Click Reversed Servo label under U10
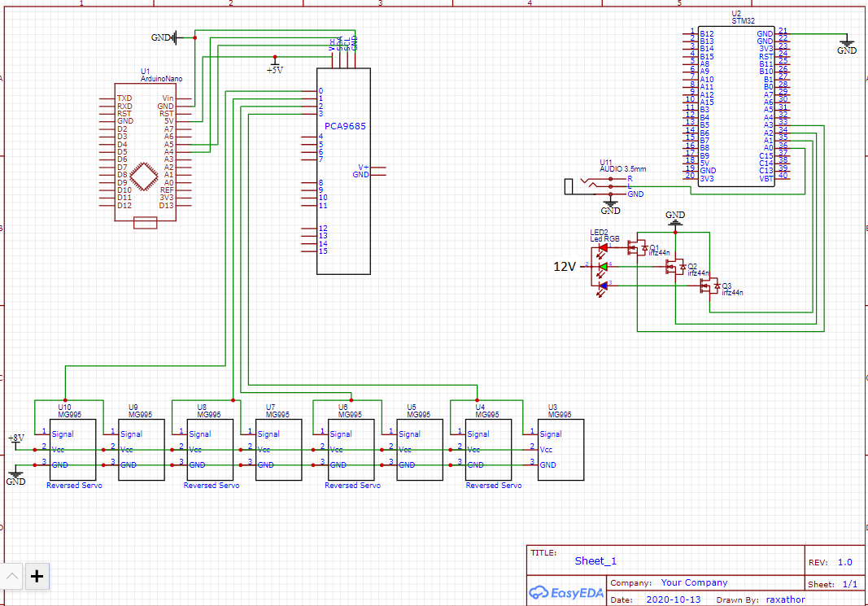Image resolution: width=868 pixels, height=606 pixels. [74, 486]
